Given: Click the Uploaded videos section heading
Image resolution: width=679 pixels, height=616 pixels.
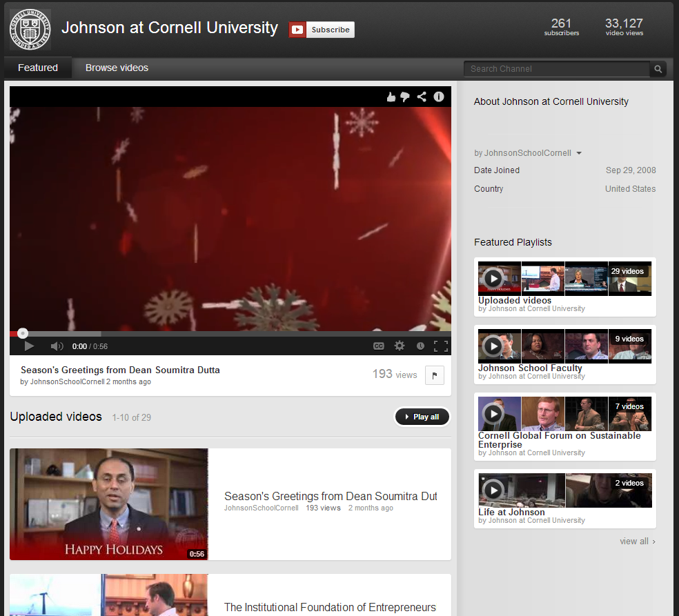Looking at the screenshot, I should [x=56, y=417].
